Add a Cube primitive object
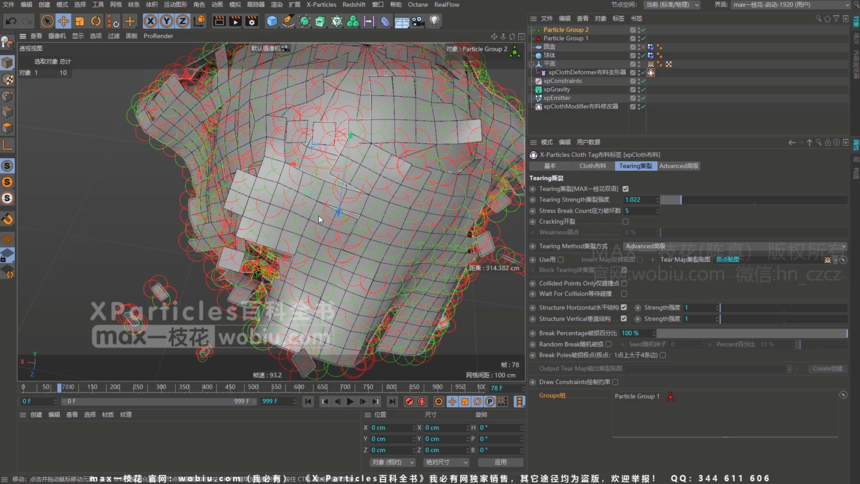This screenshot has height=484, width=860. [271, 21]
